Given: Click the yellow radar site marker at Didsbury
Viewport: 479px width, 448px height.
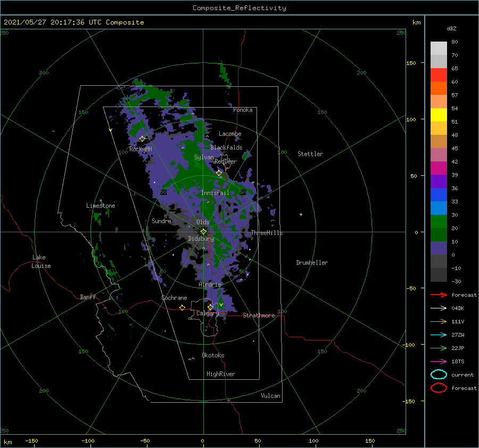Looking at the screenshot, I should point(203,232).
